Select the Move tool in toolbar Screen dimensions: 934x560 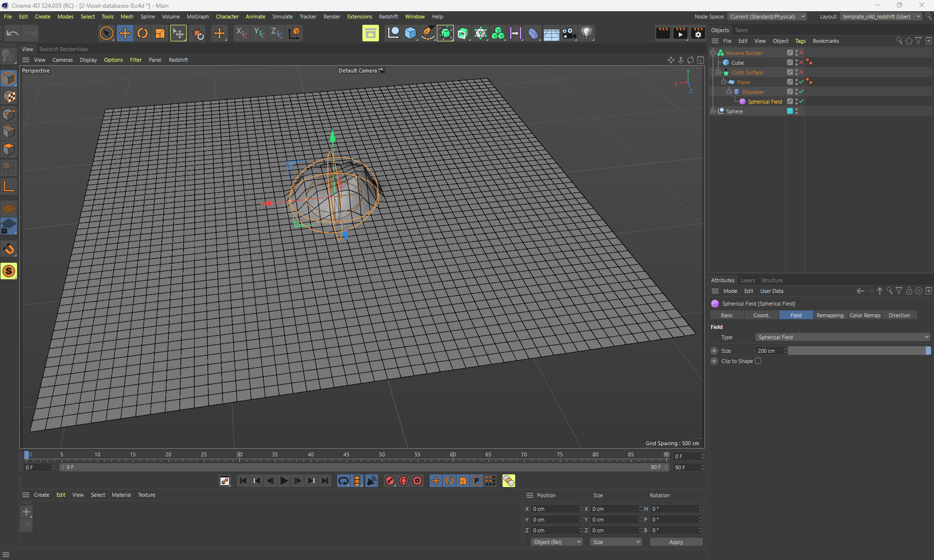coord(125,33)
